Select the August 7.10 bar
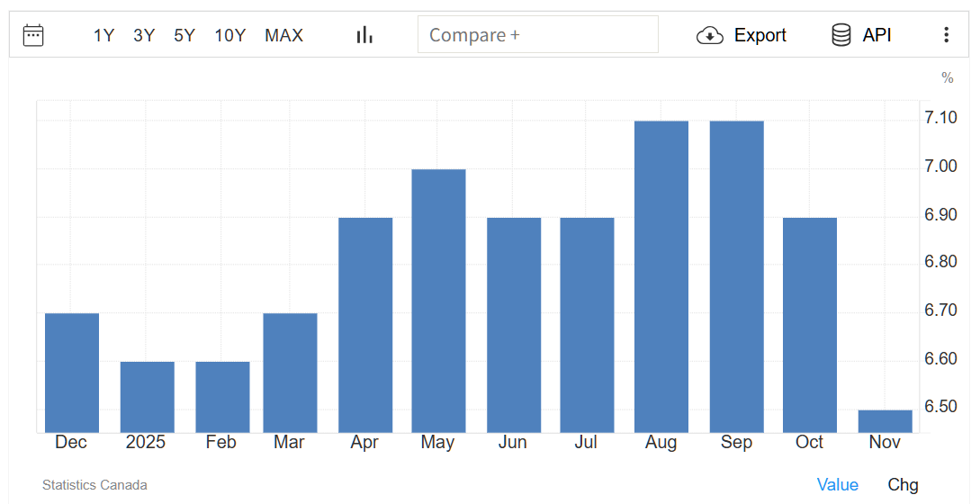The image size is (980, 504). [x=661, y=277]
